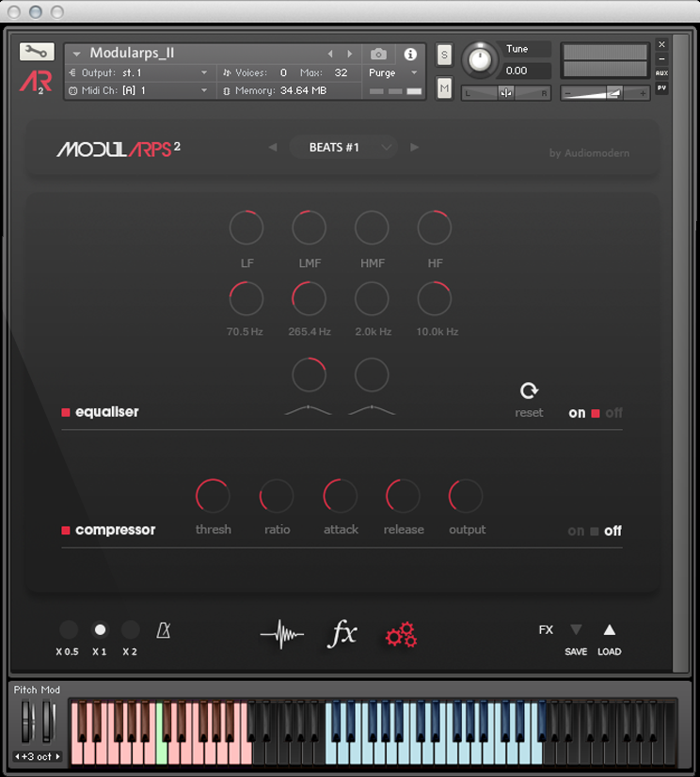The image size is (700, 777).
Task: Click the equaliser section label
Action: (x=106, y=412)
